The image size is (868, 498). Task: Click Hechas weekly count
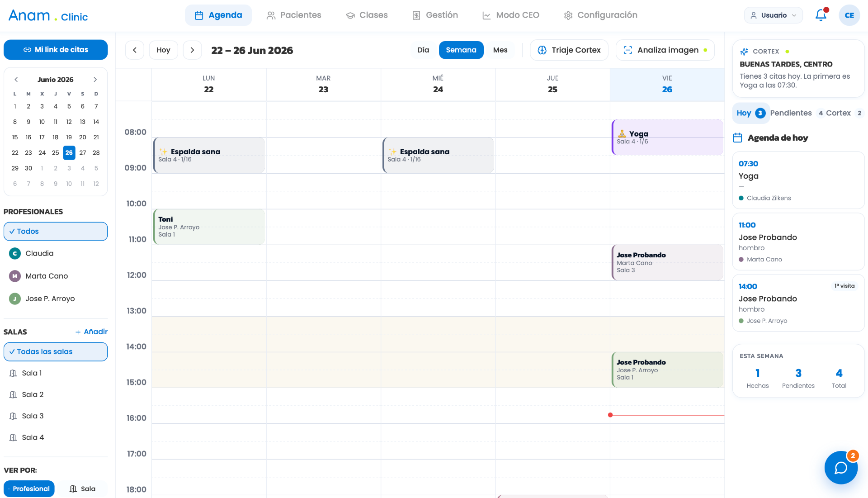pyautogui.click(x=758, y=379)
